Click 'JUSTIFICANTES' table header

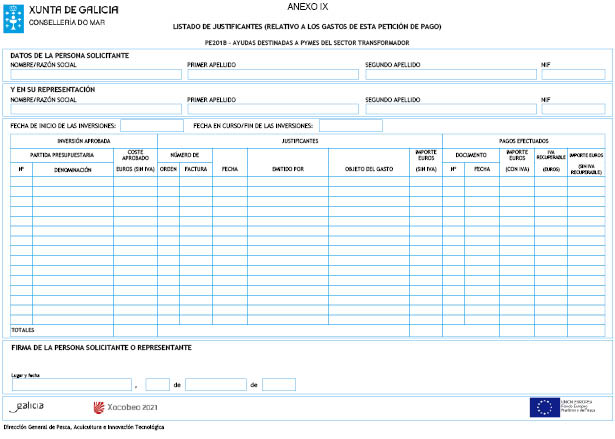coord(300,141)
